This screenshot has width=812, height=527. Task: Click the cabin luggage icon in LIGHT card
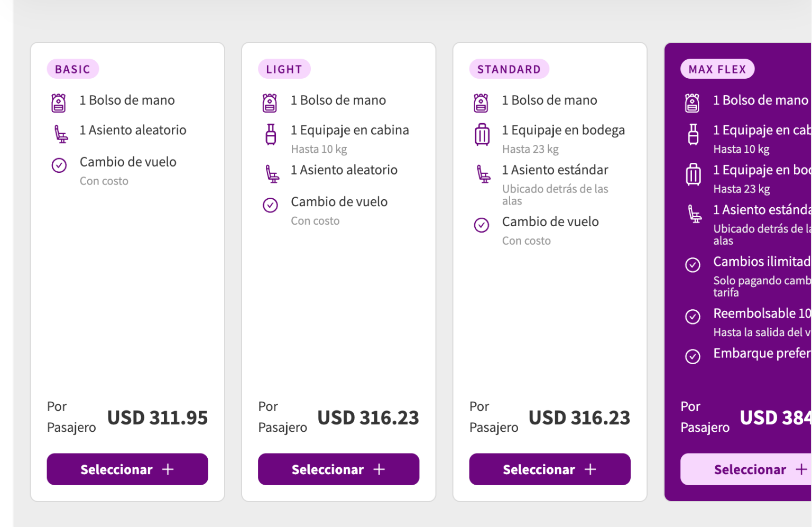click(x=271, y=134)
